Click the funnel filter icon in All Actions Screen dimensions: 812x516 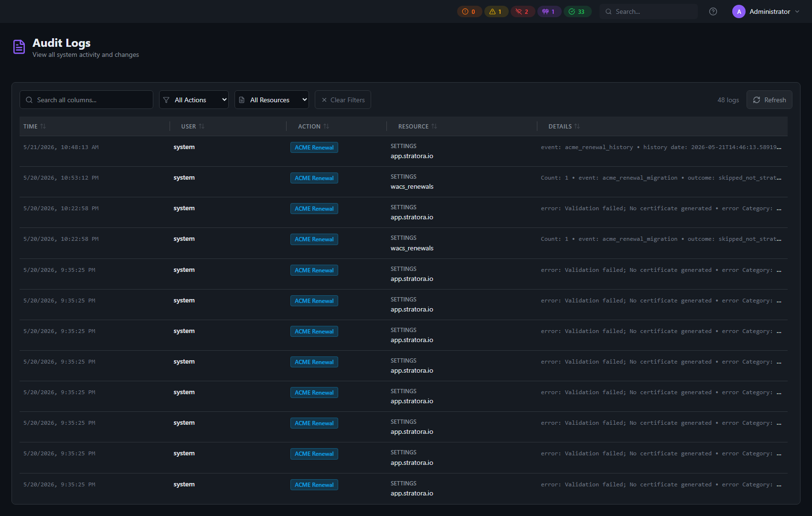pyautogui.click(x=166, y=100)
